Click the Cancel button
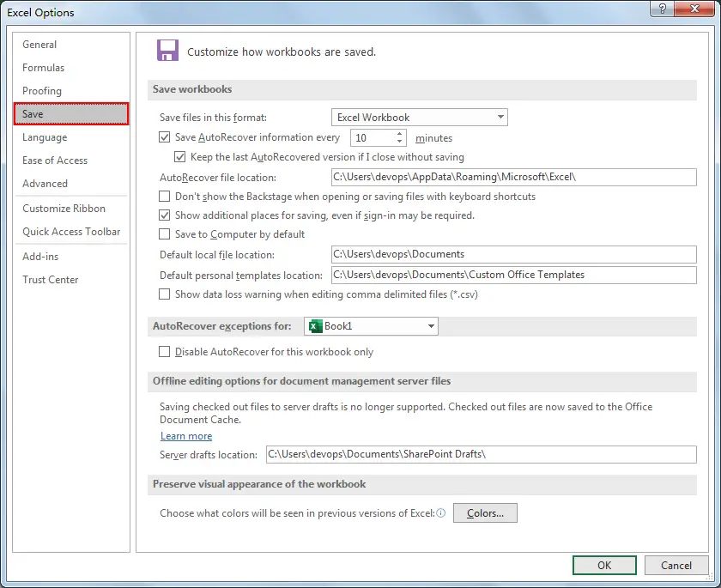721x588 pixels. (676, 565)
